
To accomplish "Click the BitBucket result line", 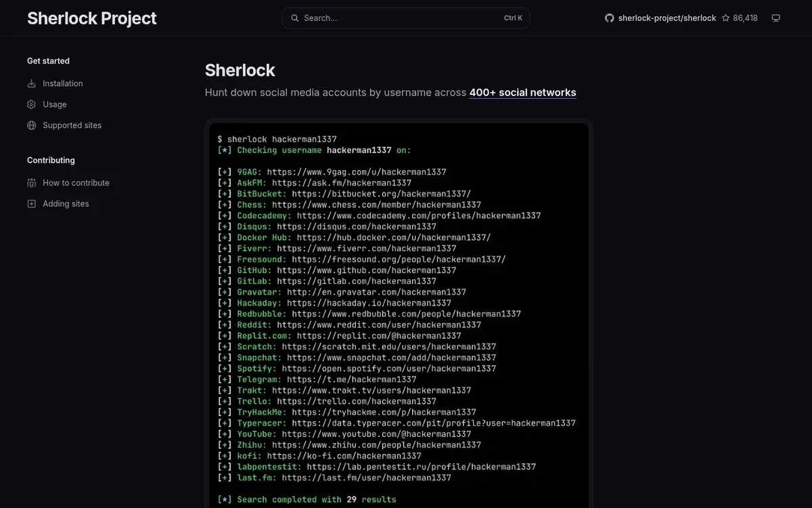I will tap(344, 194).
